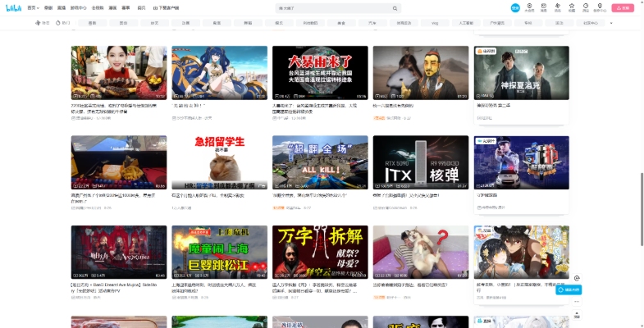The image size is (644, 328).
Task: Select the 社区中心 channel tag
Action: coord(591,23)
